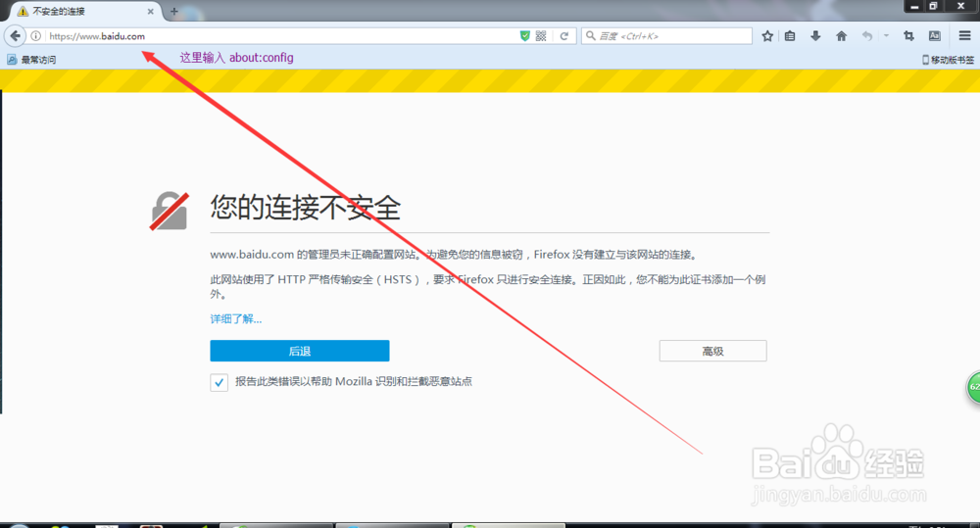Click the search magnifier icon
The image size is (980, 528).
pos(590,36)
